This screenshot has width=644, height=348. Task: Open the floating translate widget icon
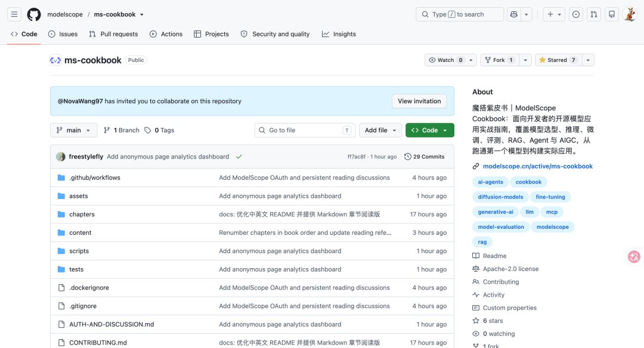(634, 257)
